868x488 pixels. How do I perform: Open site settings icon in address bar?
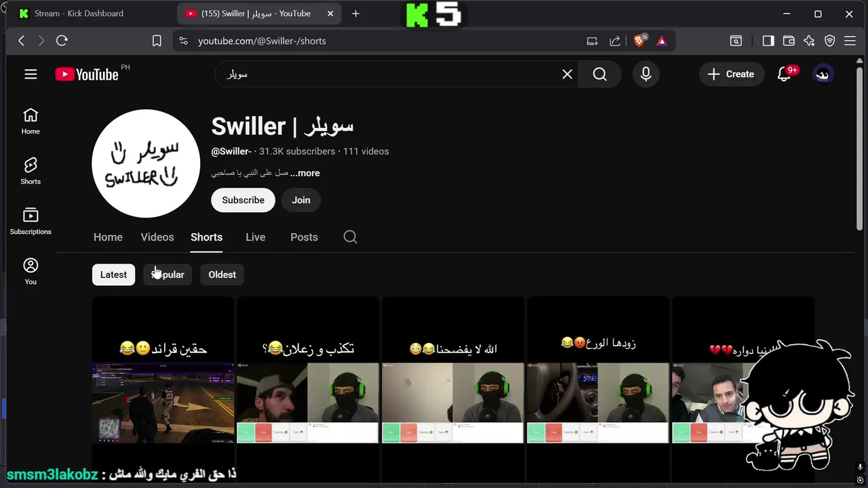183,41
